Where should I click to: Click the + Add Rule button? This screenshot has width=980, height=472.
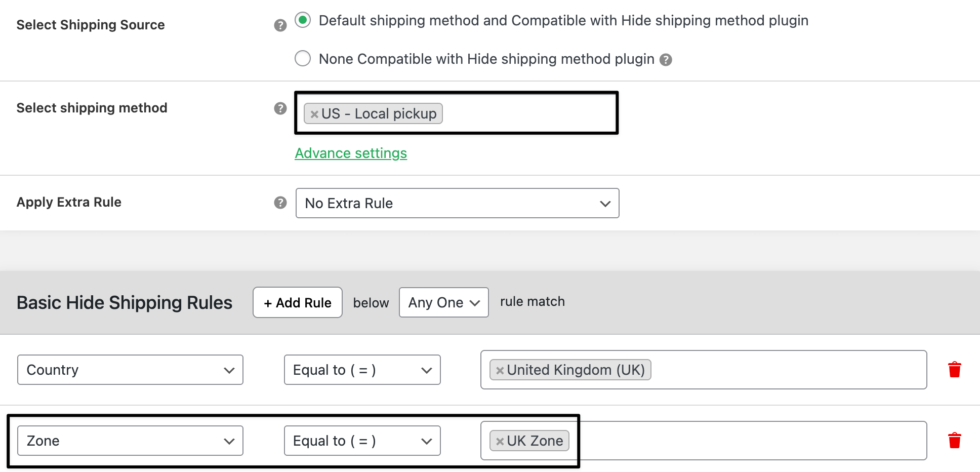298,302
